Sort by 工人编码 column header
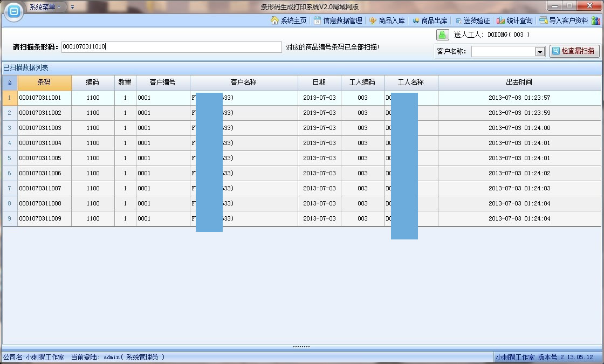The image size is (604, 364). pyautogui.click(x=362, y=83)
